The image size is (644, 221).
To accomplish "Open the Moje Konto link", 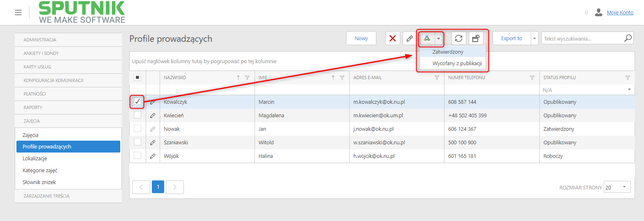I will [620, 13].
